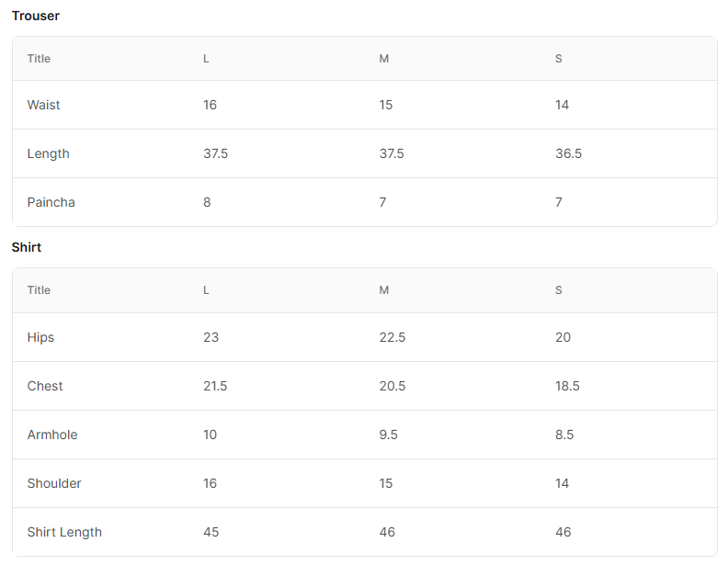The width and height of the screenshot is (728, 565).
Task: Select the Waist row label
Action: pos(43,105)
